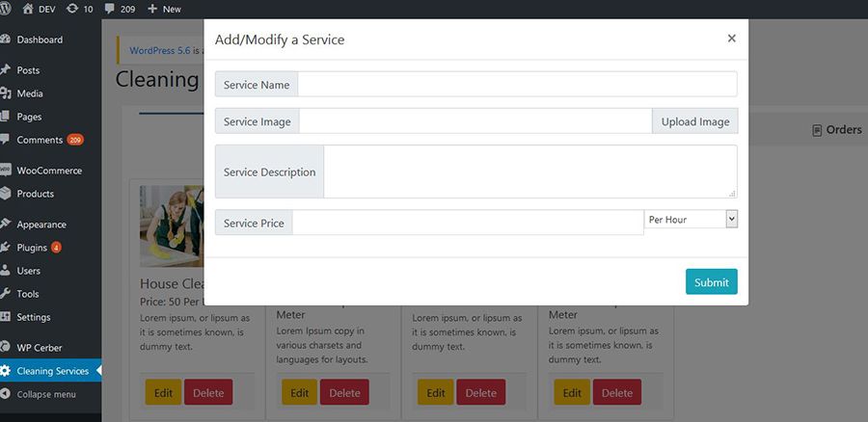This screenshot has width=868, height=422.
Task: Click the Upload Image button
Action: (695, 121)
